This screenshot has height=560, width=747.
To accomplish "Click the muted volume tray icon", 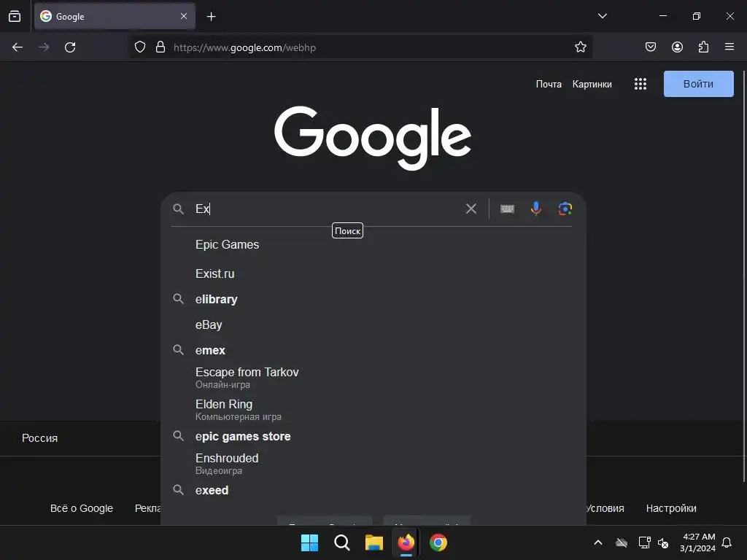I will coord(662,542).
